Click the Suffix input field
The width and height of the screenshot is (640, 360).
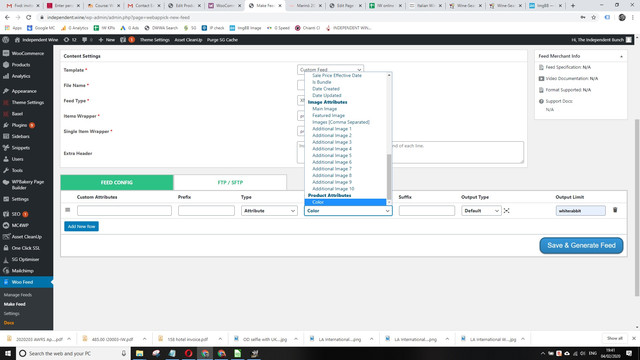427,211
